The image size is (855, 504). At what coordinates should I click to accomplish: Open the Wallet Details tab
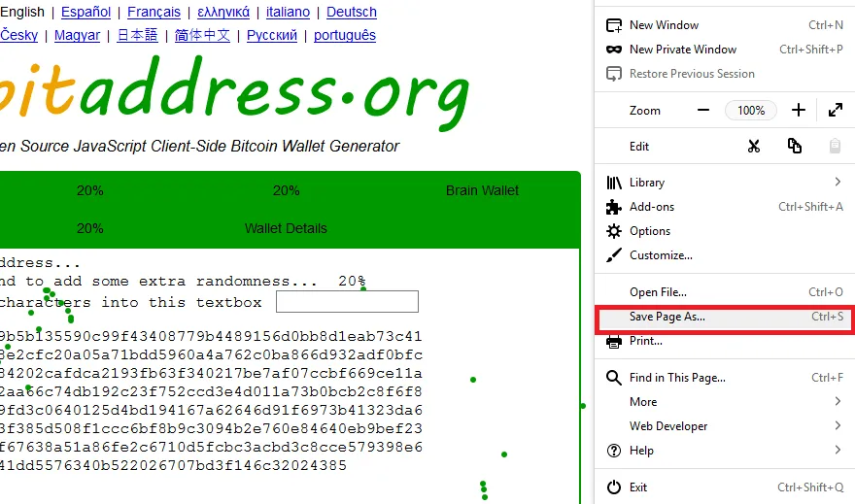(286, 228)
